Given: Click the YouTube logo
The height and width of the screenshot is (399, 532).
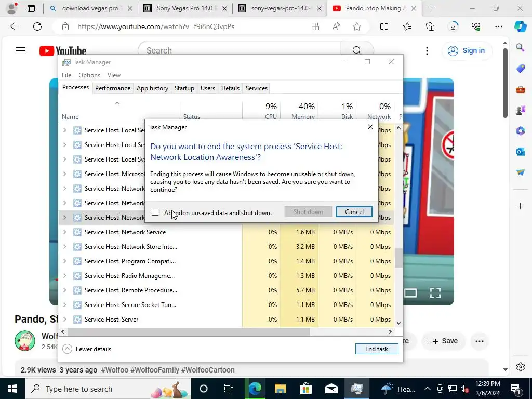Looking at the screenshot, I should tap(63, 50).
